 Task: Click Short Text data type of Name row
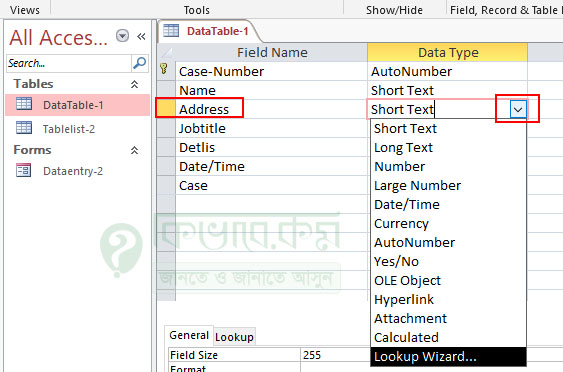[x=448, y=90]
